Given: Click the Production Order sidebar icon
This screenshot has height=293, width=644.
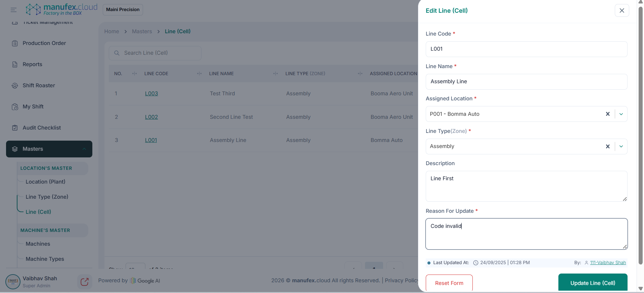Looking at the screenshot, I should [15, 43].
